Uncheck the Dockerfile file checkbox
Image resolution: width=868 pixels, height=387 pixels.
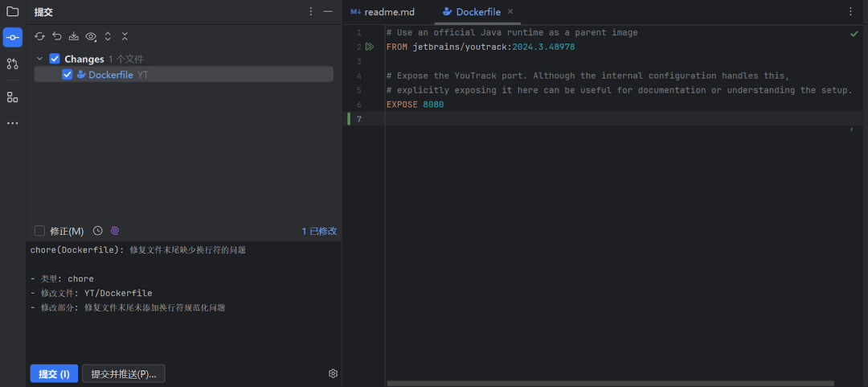click(x=68, y=74)
